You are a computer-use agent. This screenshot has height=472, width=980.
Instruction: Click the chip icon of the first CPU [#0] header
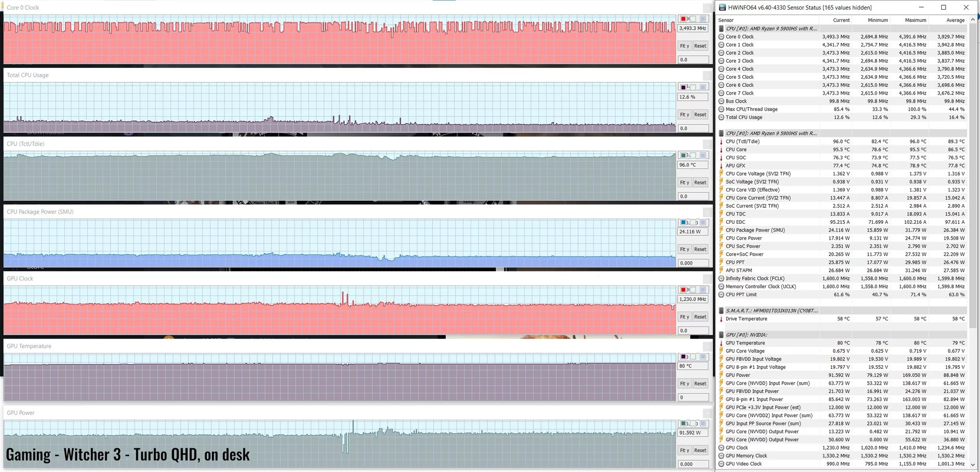click(x=721, y=29)
